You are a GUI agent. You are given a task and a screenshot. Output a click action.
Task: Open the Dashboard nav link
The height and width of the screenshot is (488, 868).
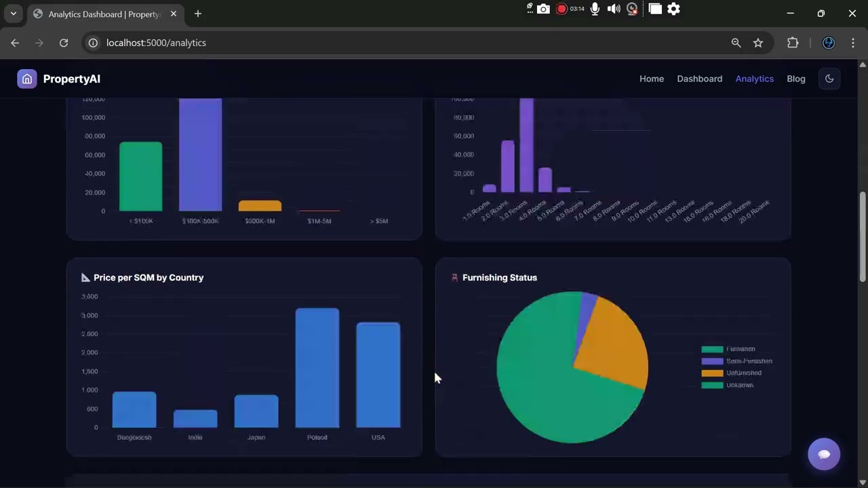pyautogui.click(x=699, y=79)
